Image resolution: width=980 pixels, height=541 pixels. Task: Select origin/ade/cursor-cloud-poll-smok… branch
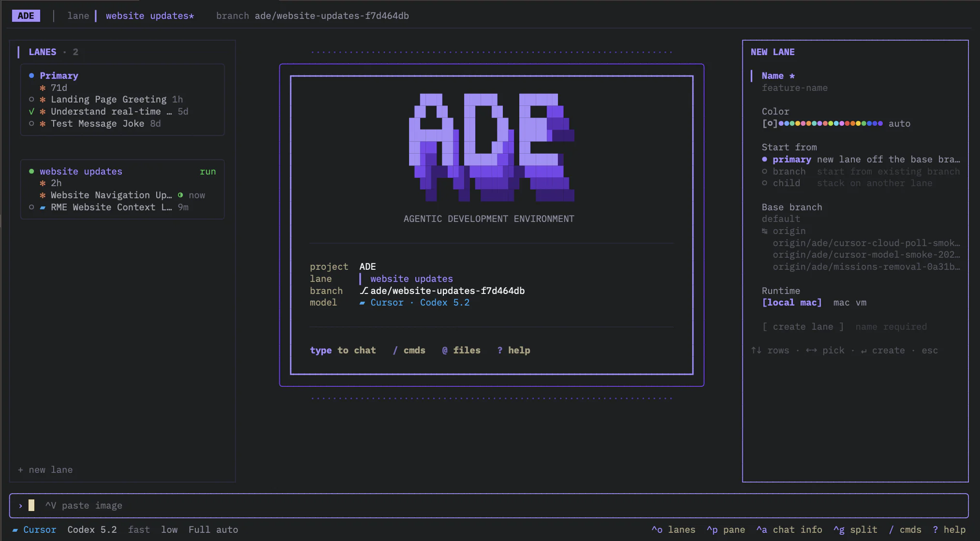tap(866, 243)
